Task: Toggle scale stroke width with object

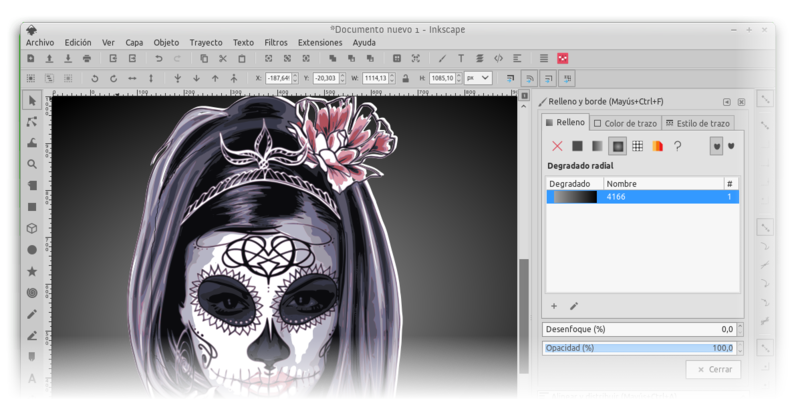Action: pos(510,79)
